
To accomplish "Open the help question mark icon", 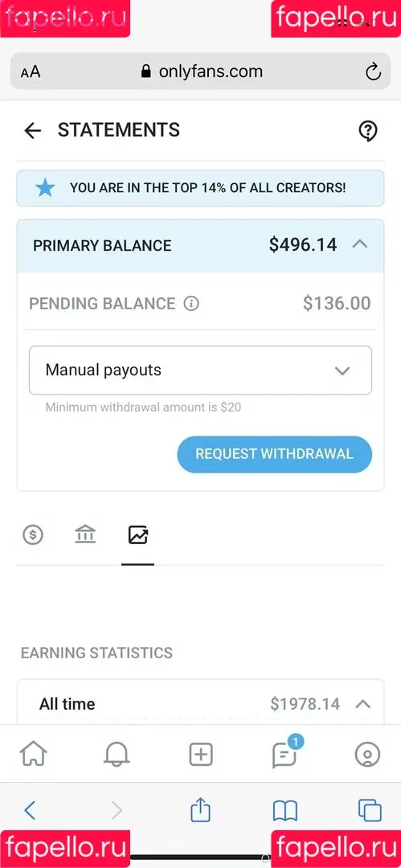I will 368,131.
